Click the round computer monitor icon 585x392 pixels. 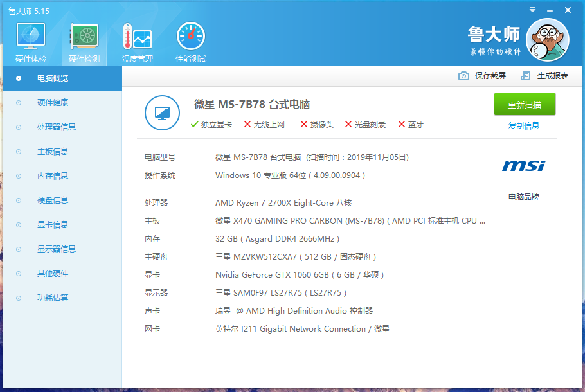162,112
